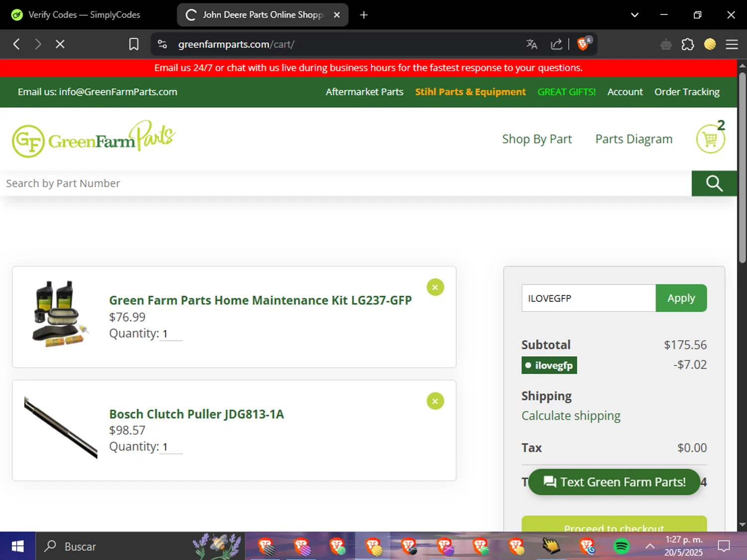Close the John Deere Parts tab
This screenshot has height=560, width=747.
click(x=337, y=15)
